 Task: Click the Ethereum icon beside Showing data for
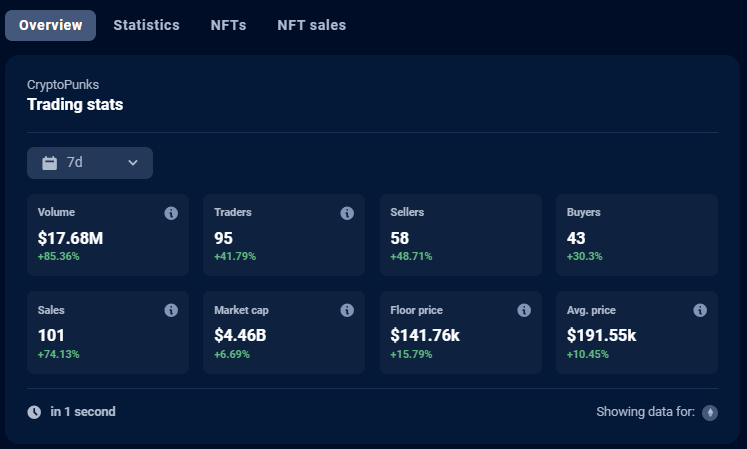[710, 412]
